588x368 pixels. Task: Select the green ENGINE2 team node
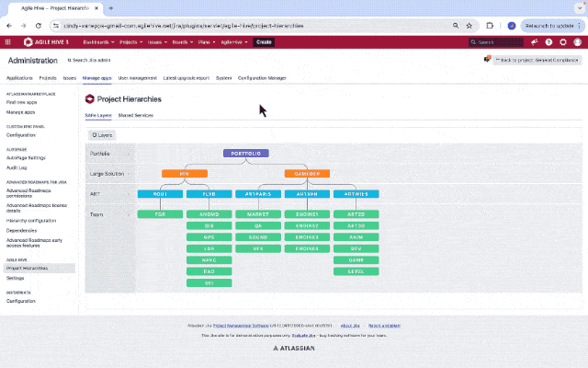[x=307, y=225]
